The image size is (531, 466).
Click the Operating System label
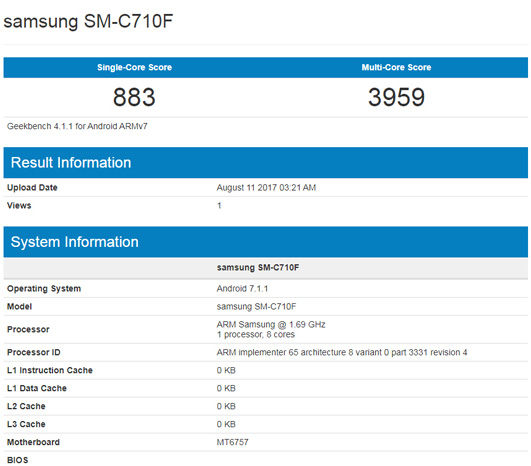tap(44, 289)
